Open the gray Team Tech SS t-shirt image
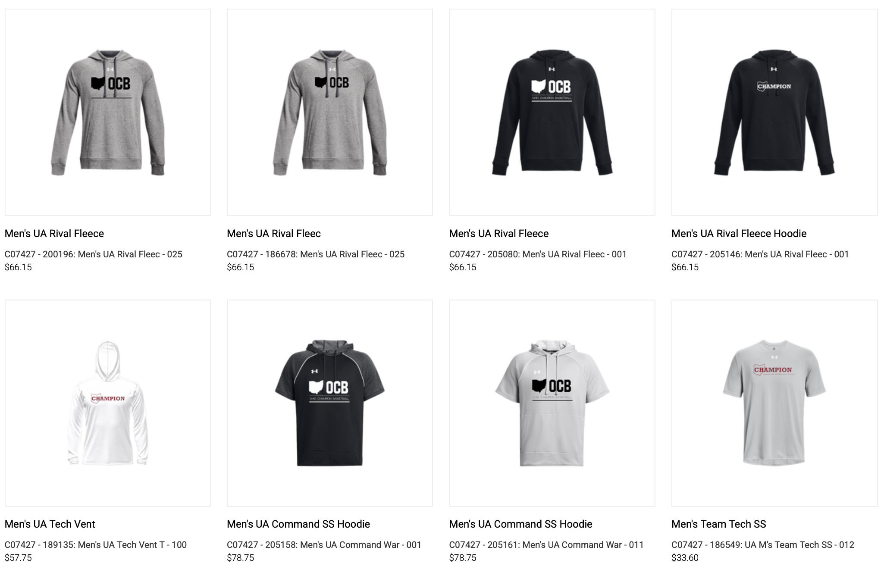884x588 pixels. point(774,403)
